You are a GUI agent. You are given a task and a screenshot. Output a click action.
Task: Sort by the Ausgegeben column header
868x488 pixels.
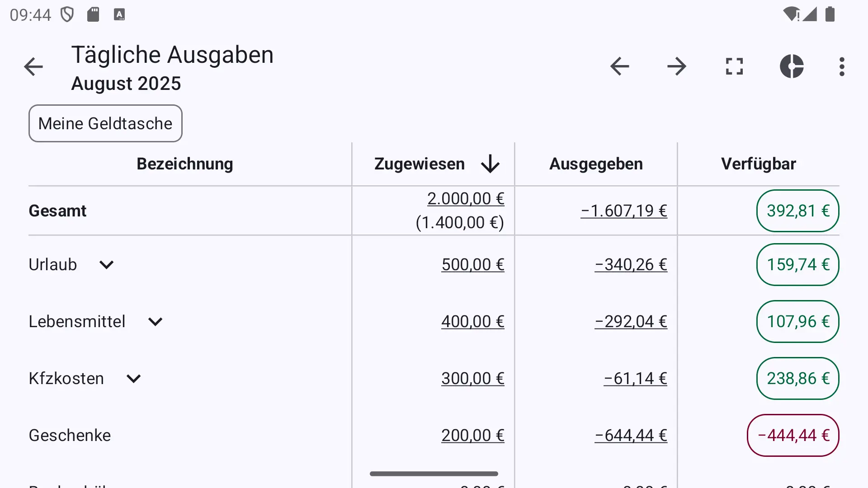pyautogui.click(x=596, y=164)
